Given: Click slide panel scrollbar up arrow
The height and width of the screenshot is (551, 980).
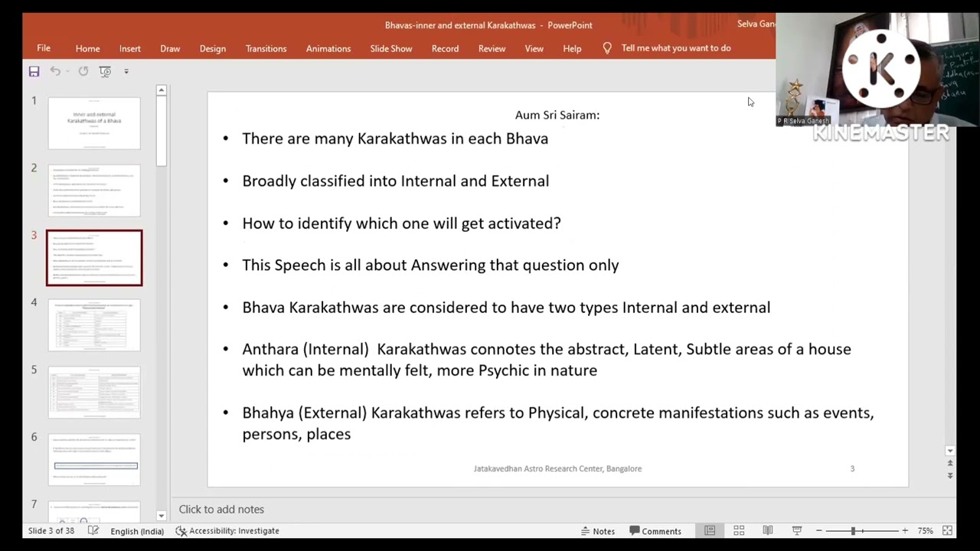Looking at the screenshot, I should click(161, 90).
